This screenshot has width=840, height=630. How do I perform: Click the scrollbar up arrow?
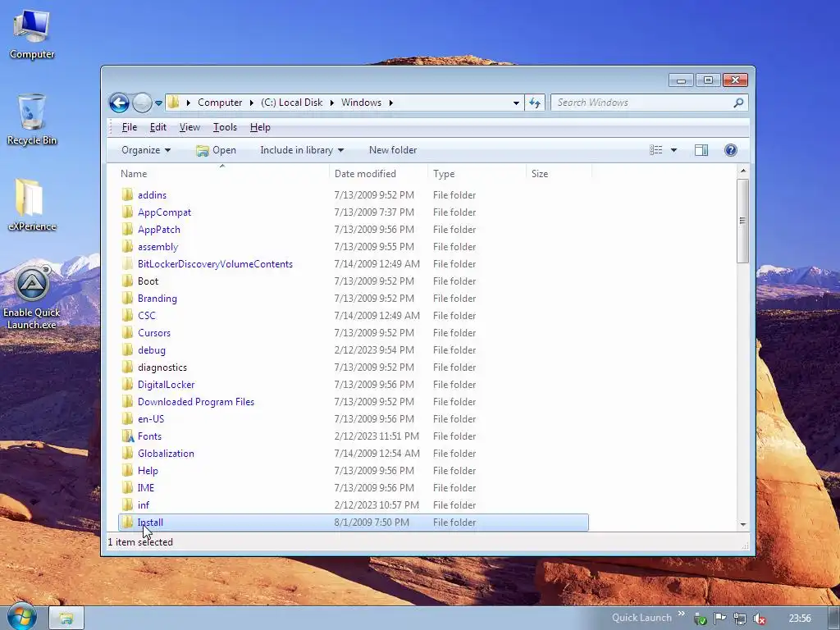[x=742, y=171]
